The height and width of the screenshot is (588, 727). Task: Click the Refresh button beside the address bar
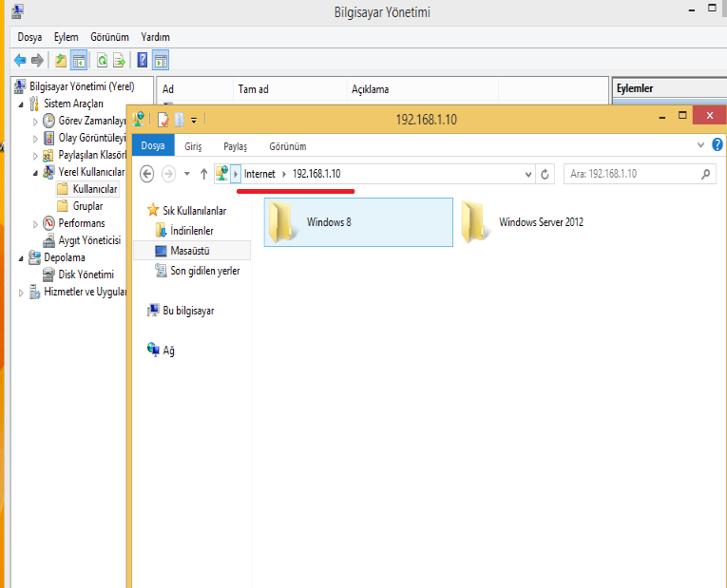coord(545,174)
